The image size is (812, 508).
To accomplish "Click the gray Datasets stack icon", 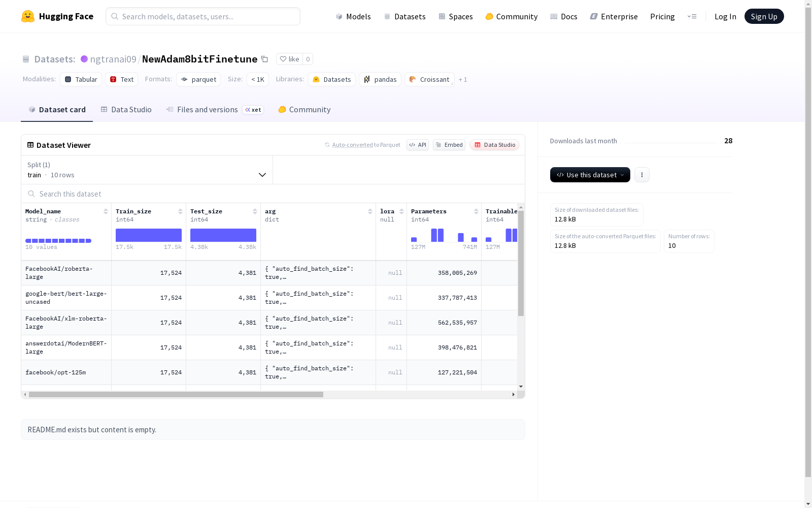I will pos(26,59).
